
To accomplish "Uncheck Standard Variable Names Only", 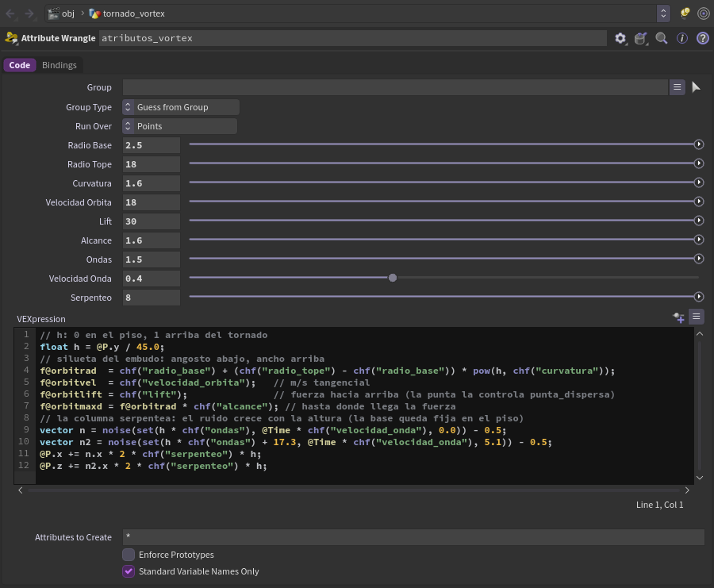I will pos(129,571).
